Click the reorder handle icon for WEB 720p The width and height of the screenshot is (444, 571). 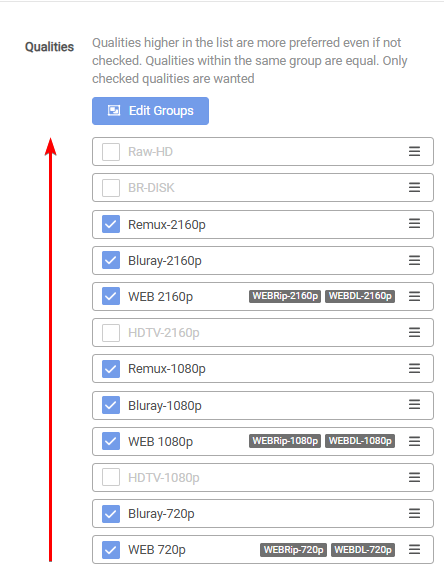pos(414,550)
